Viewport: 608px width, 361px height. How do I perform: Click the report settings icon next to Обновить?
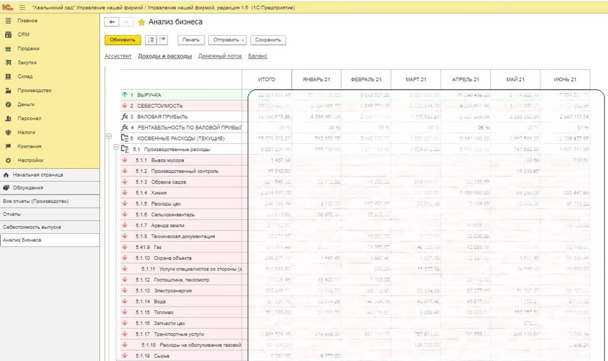(x=151, y=40)
